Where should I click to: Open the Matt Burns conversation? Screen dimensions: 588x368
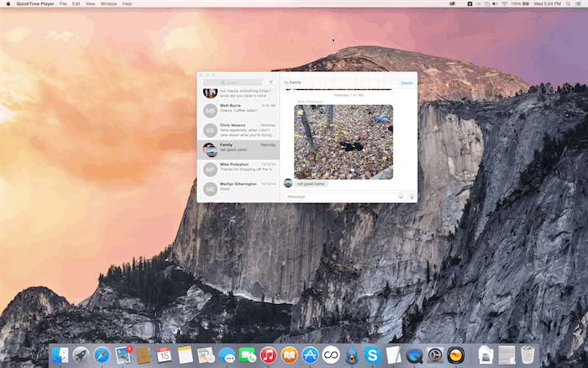[239, 111]
